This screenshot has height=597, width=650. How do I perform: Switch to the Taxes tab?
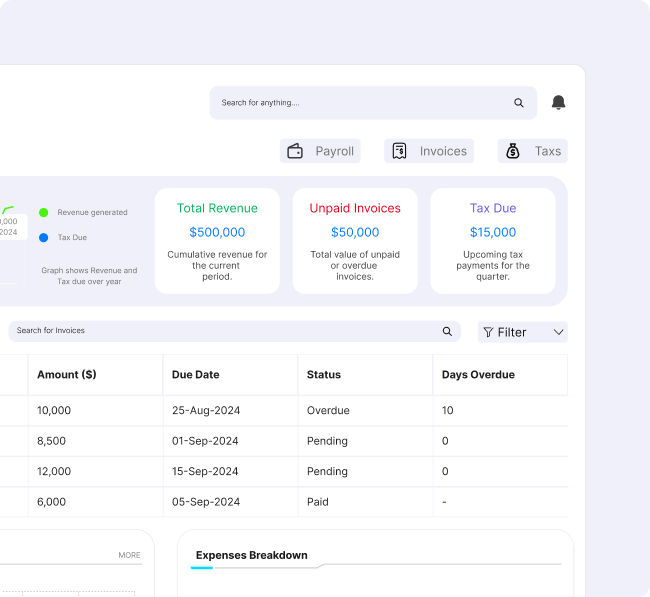point(533,151)
